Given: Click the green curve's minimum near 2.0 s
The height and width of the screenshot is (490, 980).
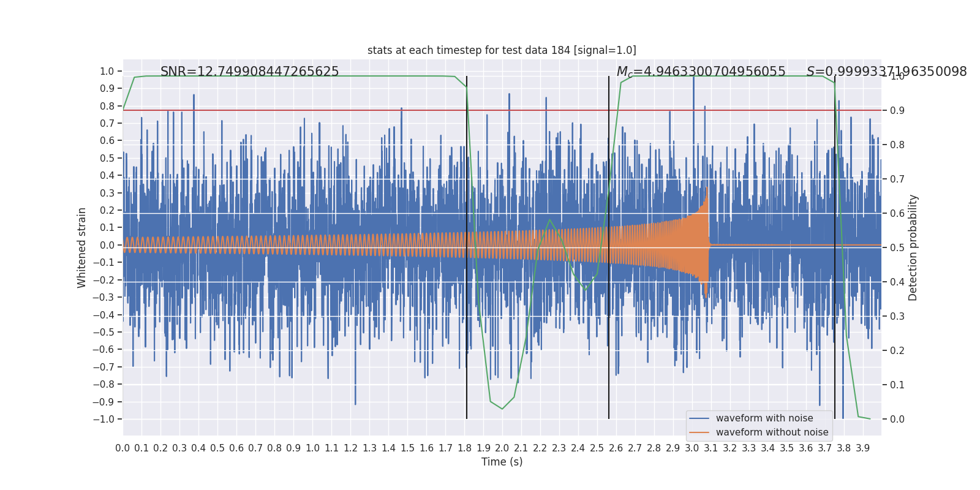Looking at the screenshot, I should pyautogui.click(x=502, y=409).
